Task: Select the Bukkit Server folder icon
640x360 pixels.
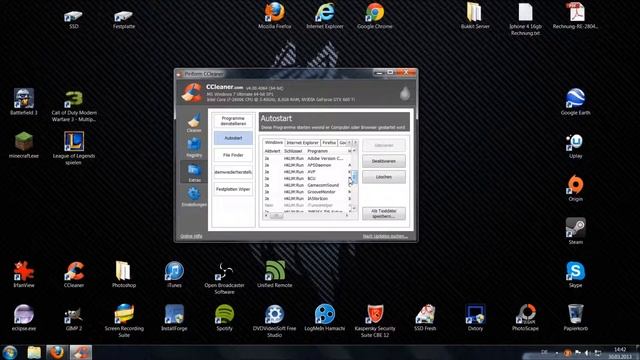Action: pyautogui.click(x=475, y=16)
